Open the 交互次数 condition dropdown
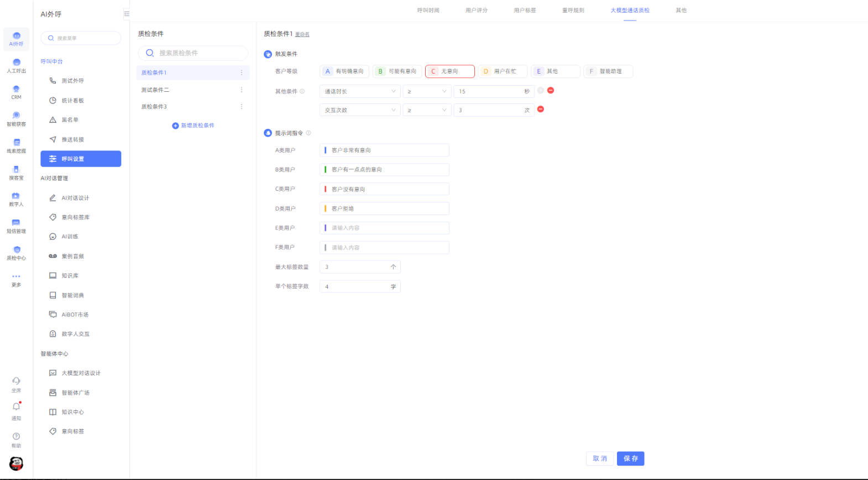The height and width of the screenshot is (480, 868). click(x=360, y=110)
